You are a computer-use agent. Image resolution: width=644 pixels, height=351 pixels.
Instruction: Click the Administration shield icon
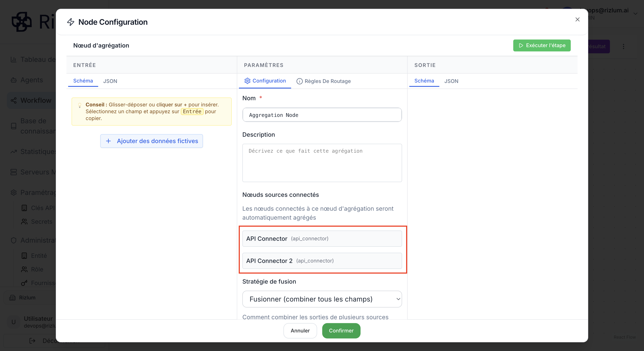pos(13,240)
